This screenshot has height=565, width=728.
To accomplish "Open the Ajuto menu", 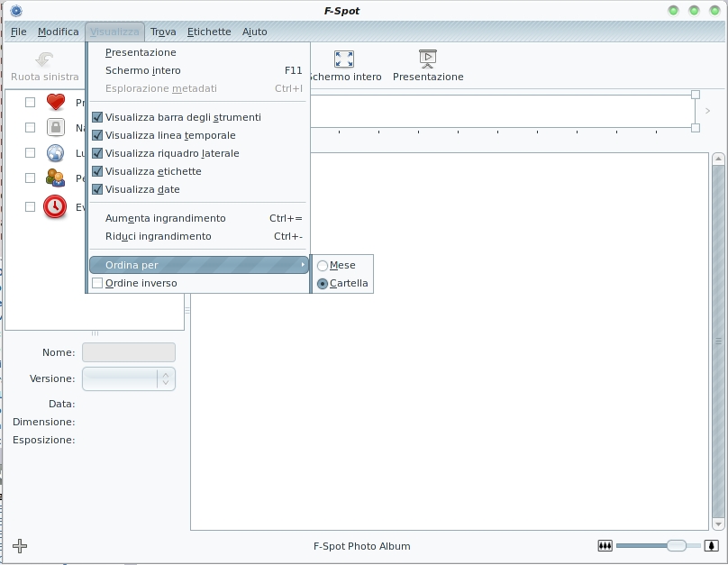I will 254,32.
